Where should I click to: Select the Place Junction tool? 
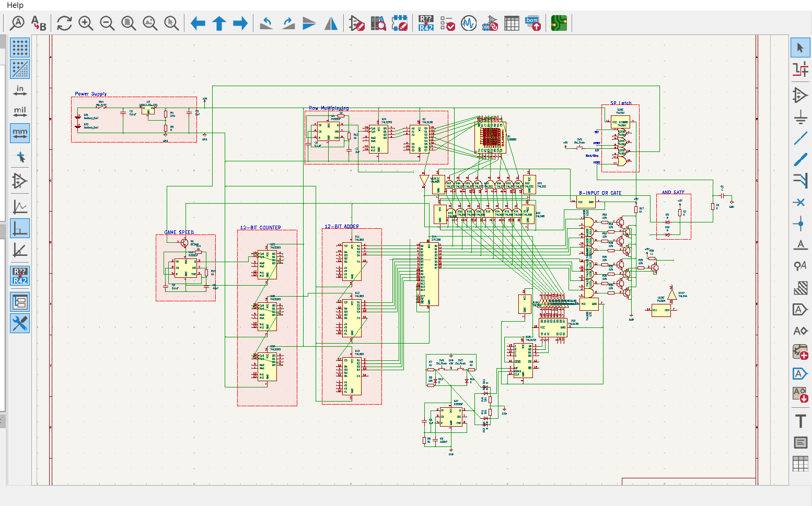[800, 223]
